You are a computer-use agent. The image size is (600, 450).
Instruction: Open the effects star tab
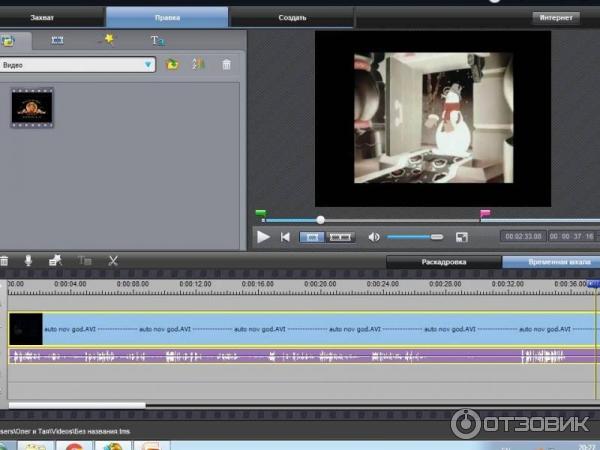(x=106, y=40)
